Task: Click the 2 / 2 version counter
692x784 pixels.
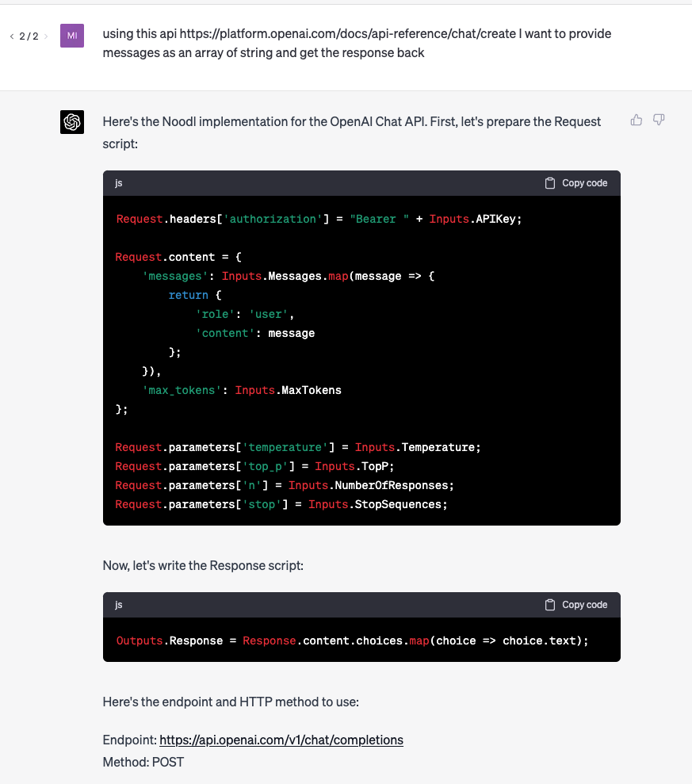Action: pyautogui.click(x=29, y=36)
